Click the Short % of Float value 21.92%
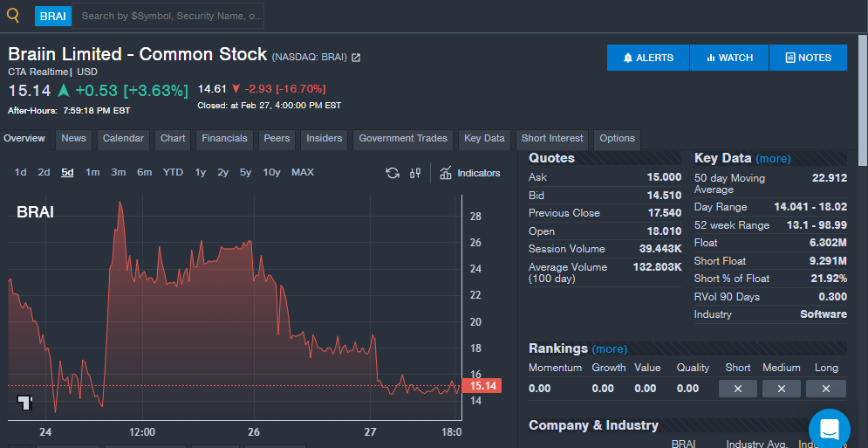 coord(830,279)
